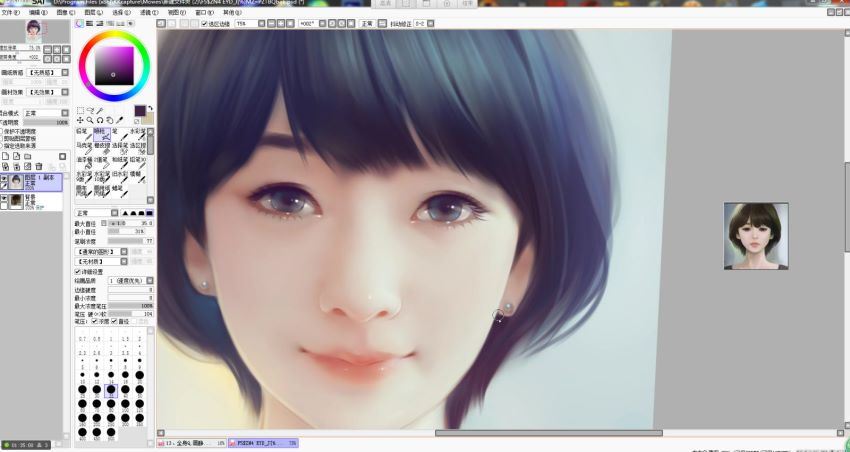Adjust the 最大直径 brush size slider
The width and height of the screenshot is (850, 452).
[x=130, y=223]
